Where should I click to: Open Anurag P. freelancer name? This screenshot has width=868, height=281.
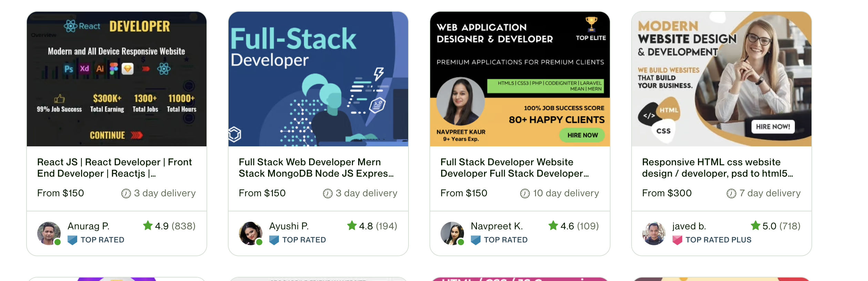coord(88,226)
